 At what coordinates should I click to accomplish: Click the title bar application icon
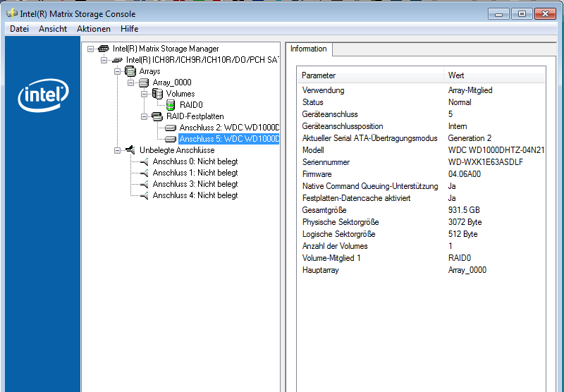(x=12, y=13)
